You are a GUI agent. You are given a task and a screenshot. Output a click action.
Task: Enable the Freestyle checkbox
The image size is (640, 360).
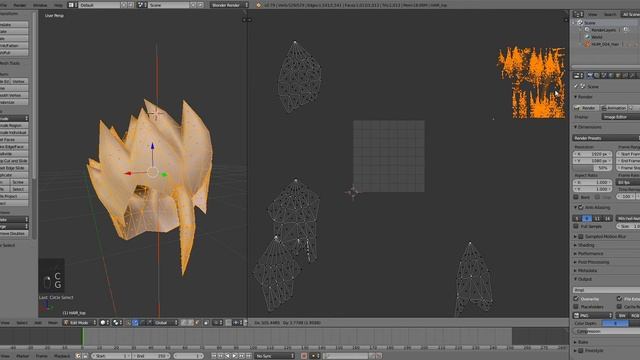pos(580,350)
